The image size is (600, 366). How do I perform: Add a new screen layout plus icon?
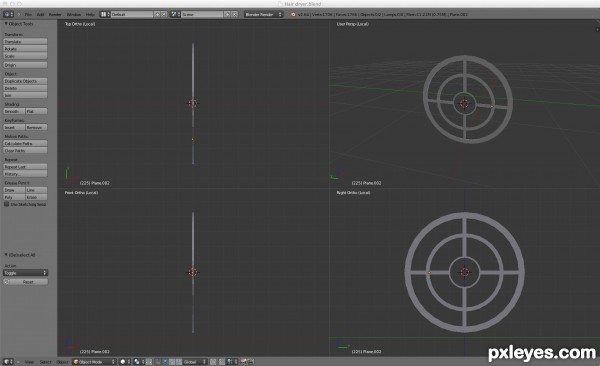click(157, 14)
